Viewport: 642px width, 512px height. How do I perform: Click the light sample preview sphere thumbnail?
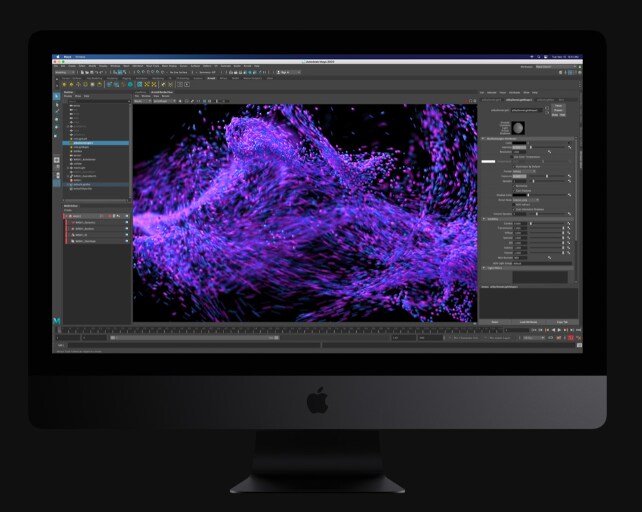tap(518, 126)
